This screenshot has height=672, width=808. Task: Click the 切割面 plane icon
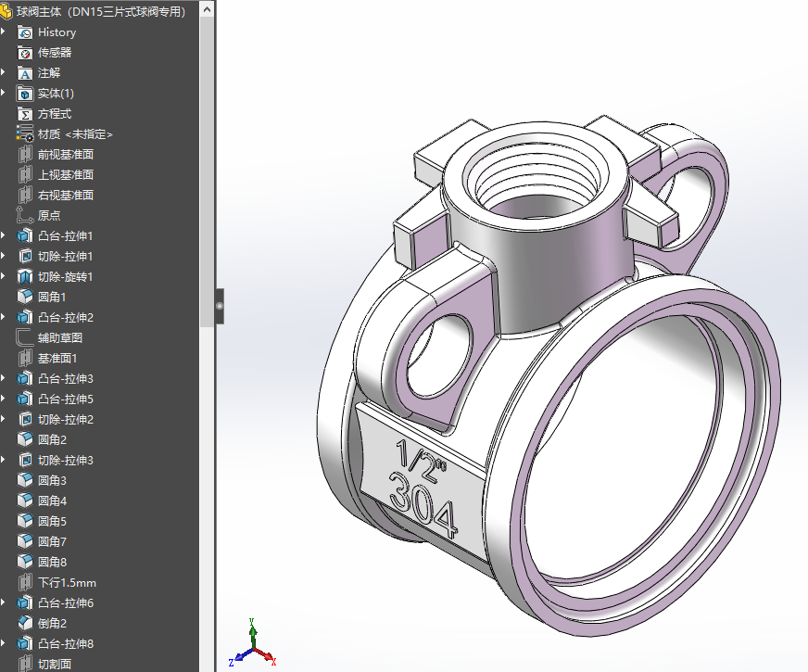[x=25, y=665]
